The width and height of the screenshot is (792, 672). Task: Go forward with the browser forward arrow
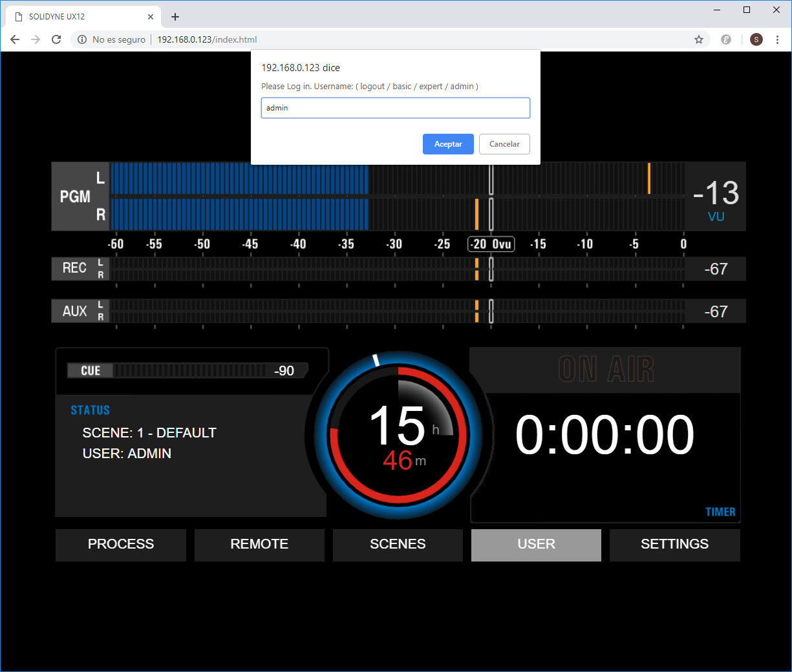(36, 39)
